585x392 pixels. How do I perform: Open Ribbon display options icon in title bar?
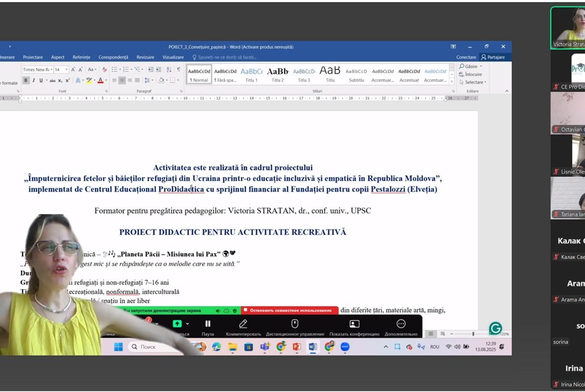click(x=453, y=46)
